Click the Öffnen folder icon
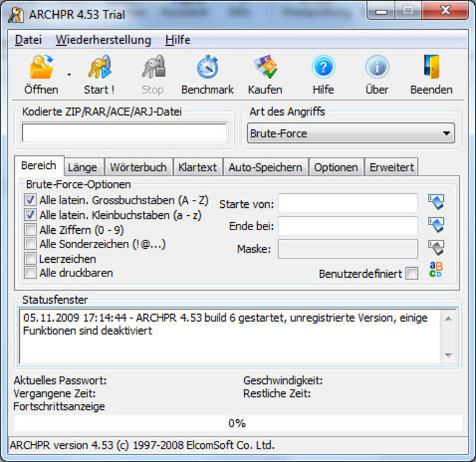This screenshot has height=462, width=476. coord(41,67)
